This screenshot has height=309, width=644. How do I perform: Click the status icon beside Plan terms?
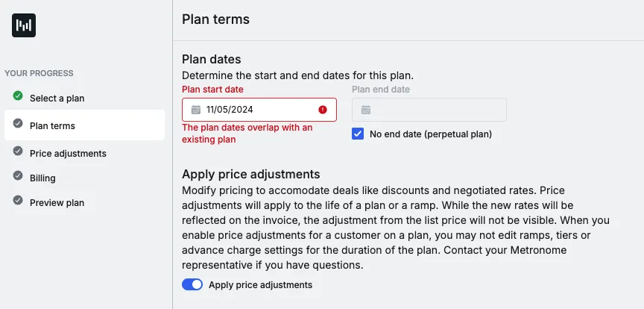point(18,123)
